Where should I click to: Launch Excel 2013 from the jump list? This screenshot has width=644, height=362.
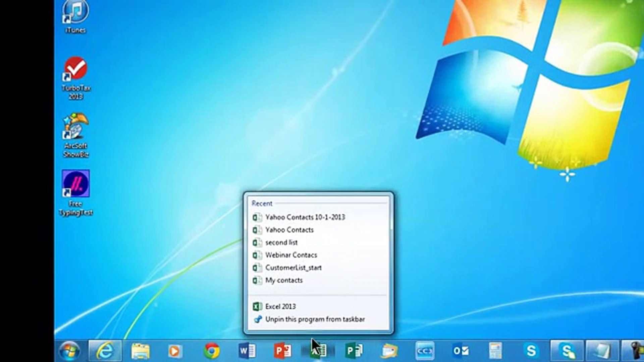click(x=280, y=306)
